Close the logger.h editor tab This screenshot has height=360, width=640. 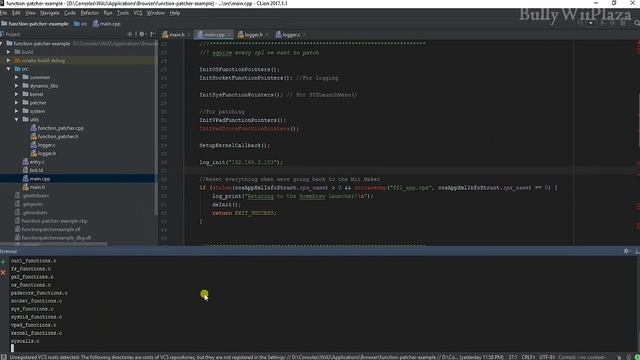click(x=267, y=35)
